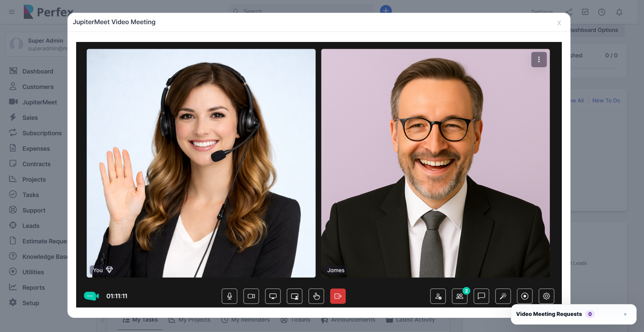Open Subscriptions in the sidebar
The width and height of the screenshot is (644, 332).
42,133
